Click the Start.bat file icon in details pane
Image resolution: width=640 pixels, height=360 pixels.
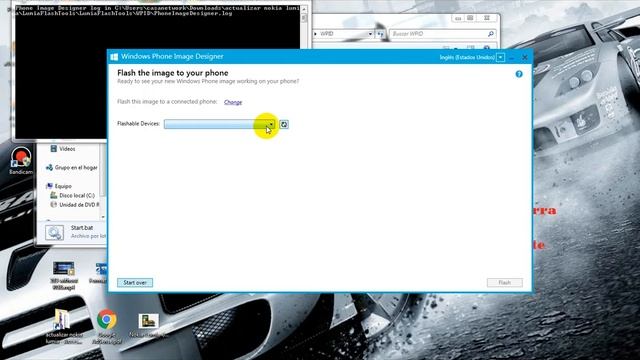click(x=54, y=233)
